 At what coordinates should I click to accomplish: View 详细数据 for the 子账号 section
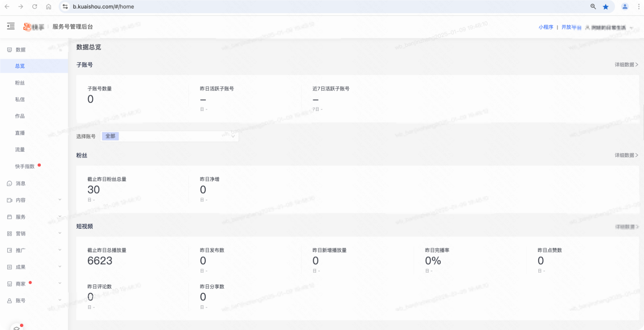click(x=626, y=65)
